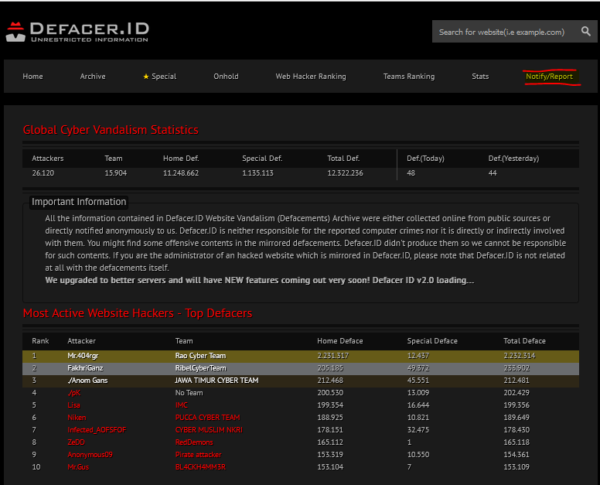Image resolution: width=600 pixels, height=485 pixels.
Task: Select attacker FakhriGanz in ranking
Action: click(85, 367)
